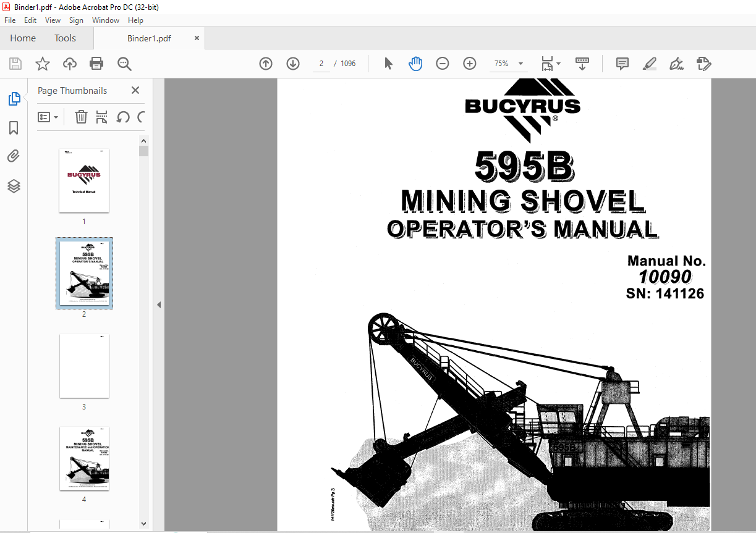Viewport: 756px width, 533px height.
Task: Go to next page arrow
Action: click(293, 64)
